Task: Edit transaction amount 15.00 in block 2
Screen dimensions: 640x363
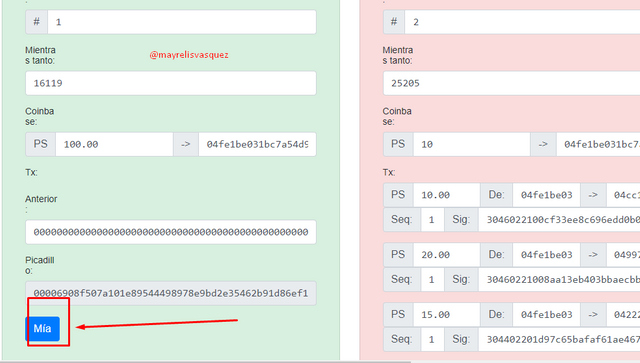Action: pos(447,314)
